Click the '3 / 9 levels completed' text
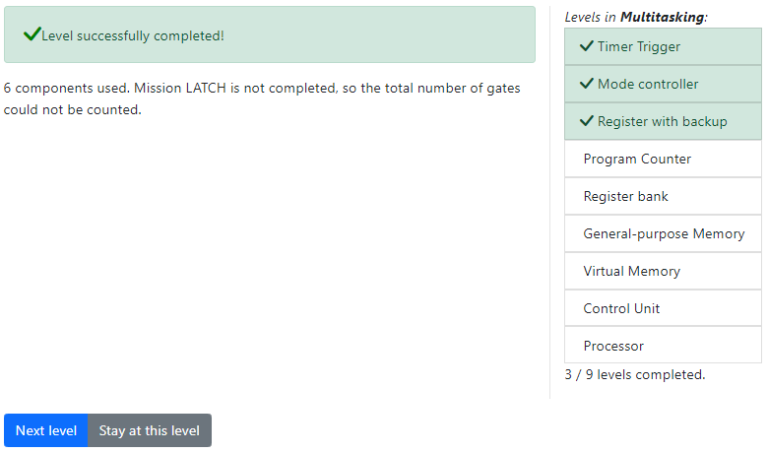The width and height of the screenshot is (768, 453). pyautogui.click(x=634, y=375)
